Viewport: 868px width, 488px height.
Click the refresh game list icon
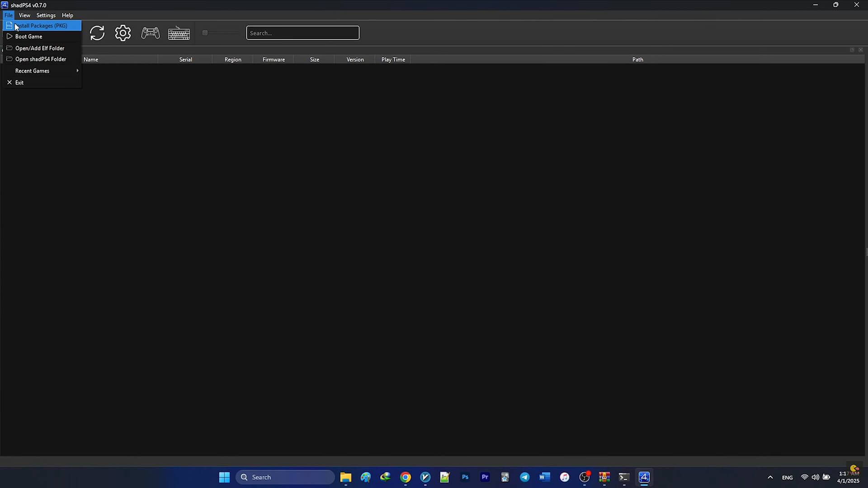[97, 33]
